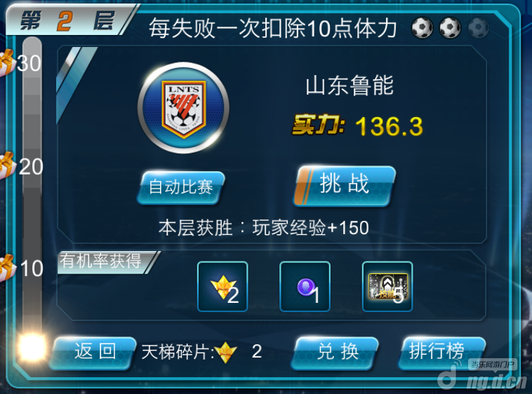Open the 排行榜 leaderboard

pyautogui.click(x=441, y=353)
